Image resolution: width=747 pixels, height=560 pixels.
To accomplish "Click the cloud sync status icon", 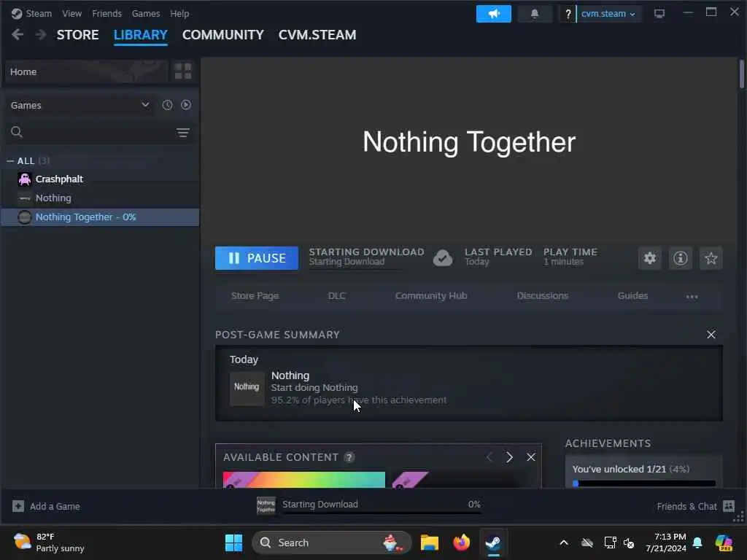I will (443, 258).
